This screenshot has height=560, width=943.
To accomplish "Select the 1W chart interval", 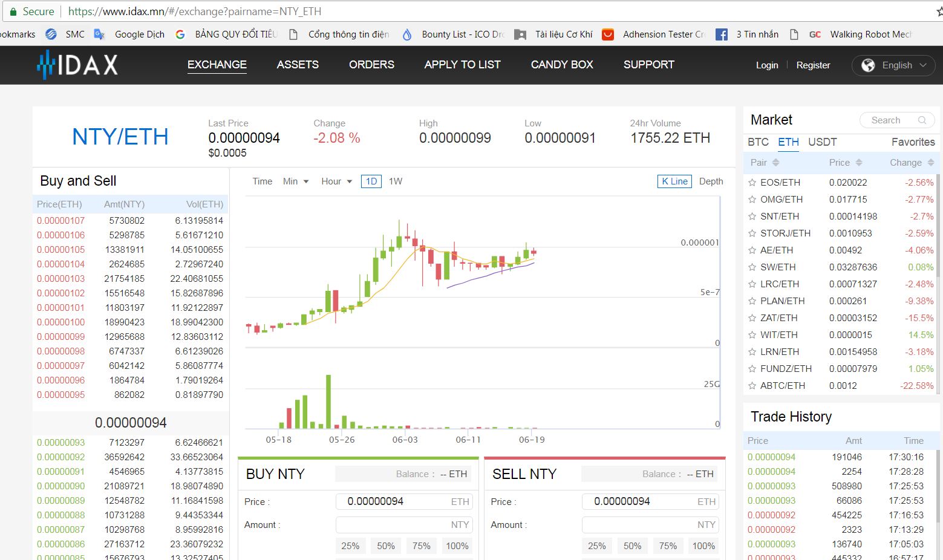I will (396, 181).
